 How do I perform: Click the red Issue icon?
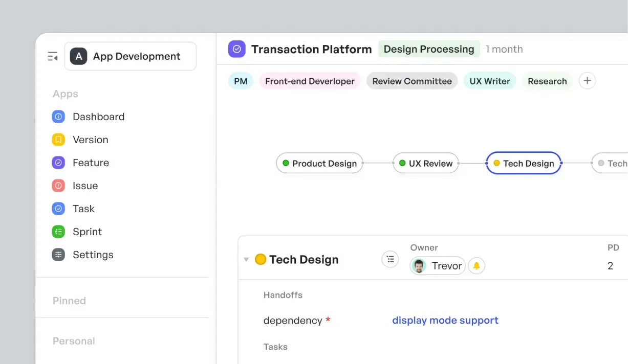point(58,186)
